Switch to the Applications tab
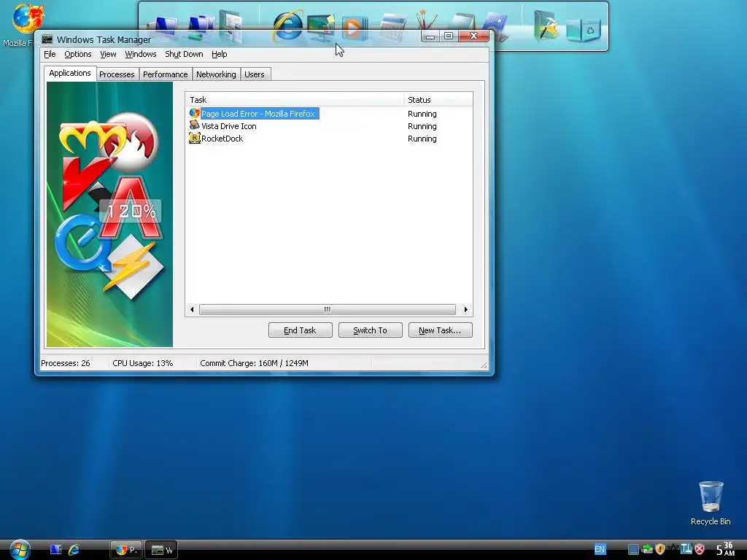Screen dimensions: 747x560 70,74
